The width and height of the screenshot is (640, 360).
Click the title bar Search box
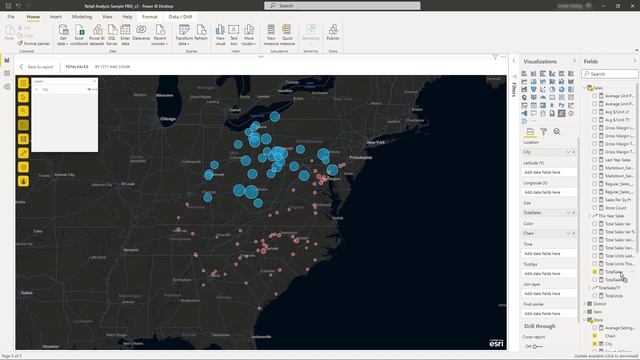click(342, 6)
